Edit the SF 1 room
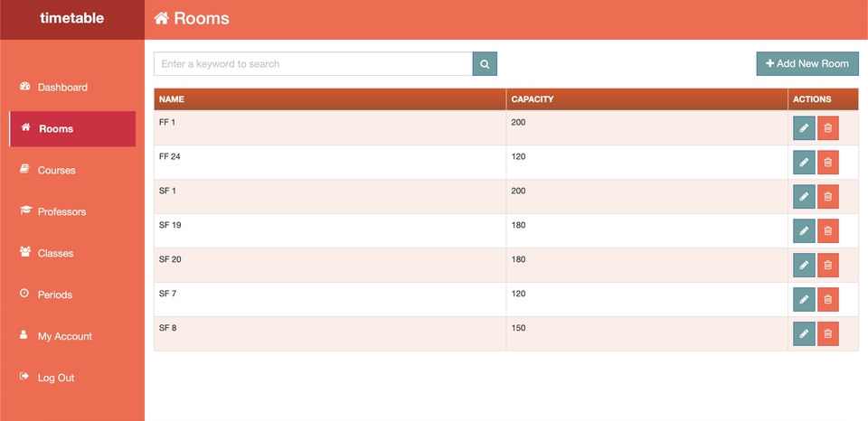The image size is (868, 421). pyautogui.click(x=804, y=196)
